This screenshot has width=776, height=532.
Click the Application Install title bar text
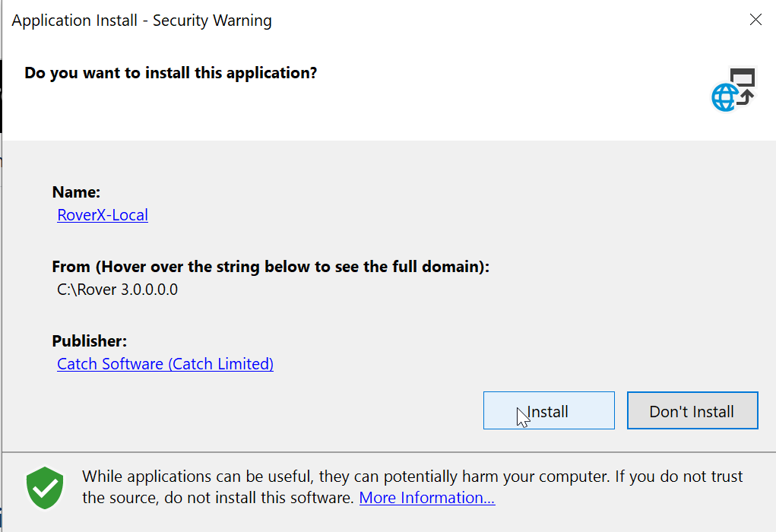pos(141,21)
